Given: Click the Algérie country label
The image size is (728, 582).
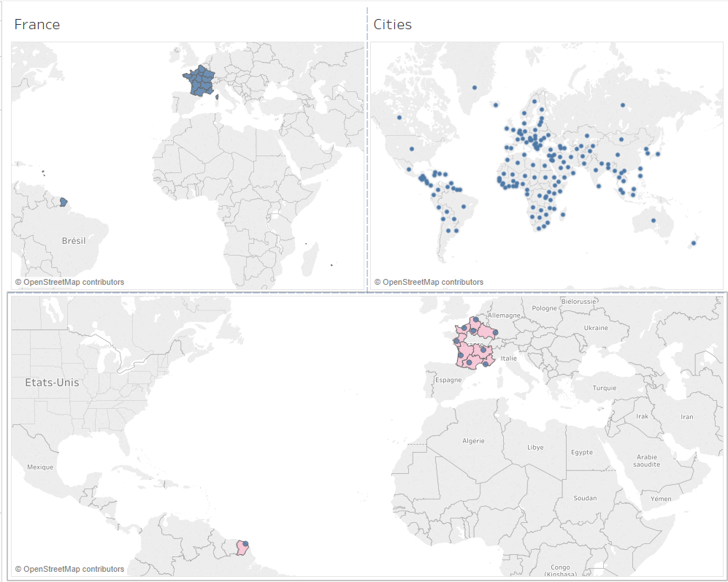Looking at the screenshot, I should click(475, 440).
